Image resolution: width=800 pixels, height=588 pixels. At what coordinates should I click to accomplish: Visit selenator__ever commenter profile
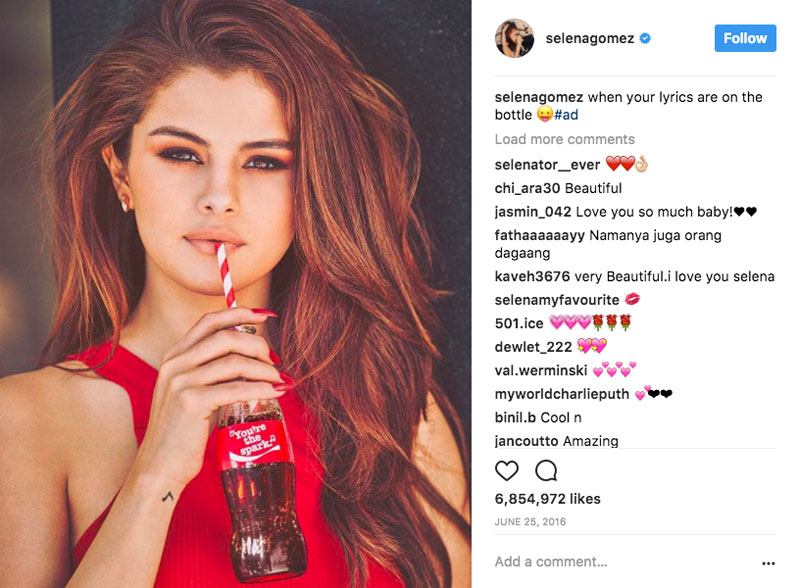tap(547, 165)
